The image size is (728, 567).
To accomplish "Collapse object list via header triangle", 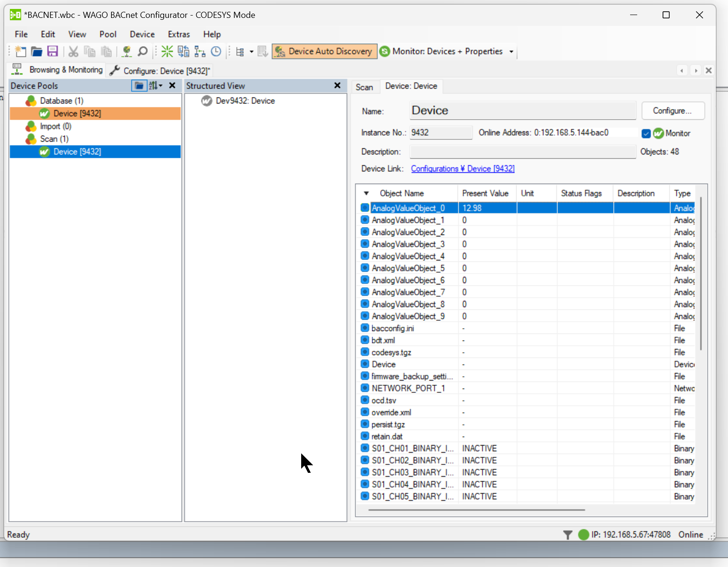I will click(x=366, y=194).
